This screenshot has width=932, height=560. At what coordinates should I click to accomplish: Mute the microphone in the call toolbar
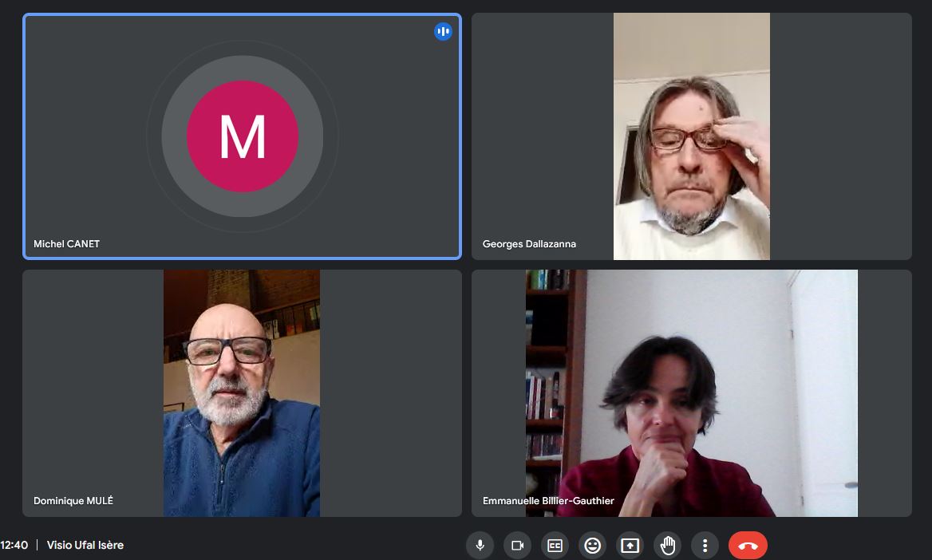(x=480, y=546)
